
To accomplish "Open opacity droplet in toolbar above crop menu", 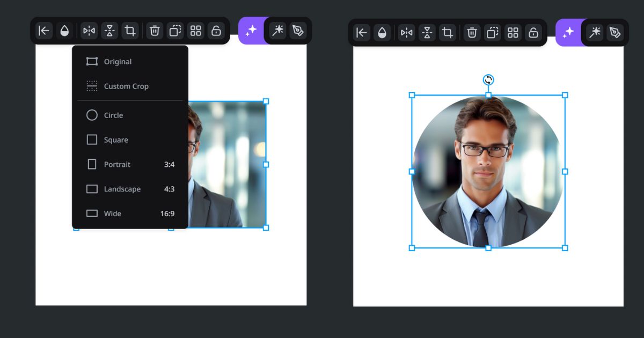I will [64, 31].
